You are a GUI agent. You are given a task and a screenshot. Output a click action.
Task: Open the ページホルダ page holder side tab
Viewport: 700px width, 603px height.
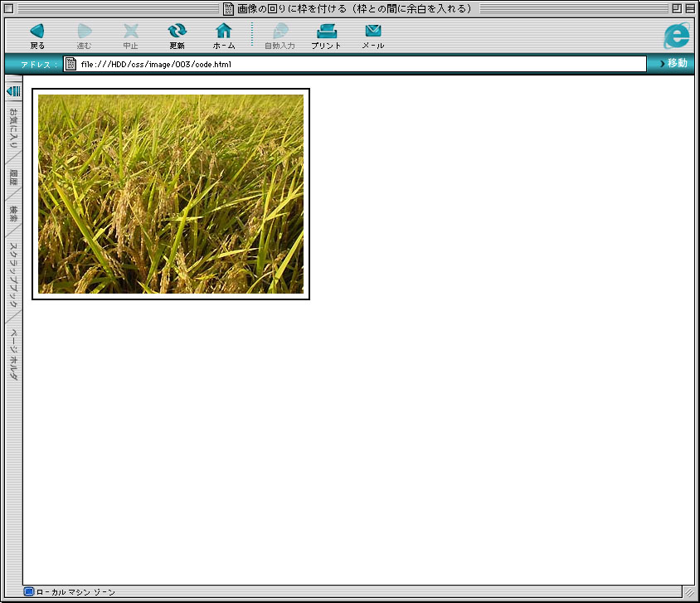14,355
